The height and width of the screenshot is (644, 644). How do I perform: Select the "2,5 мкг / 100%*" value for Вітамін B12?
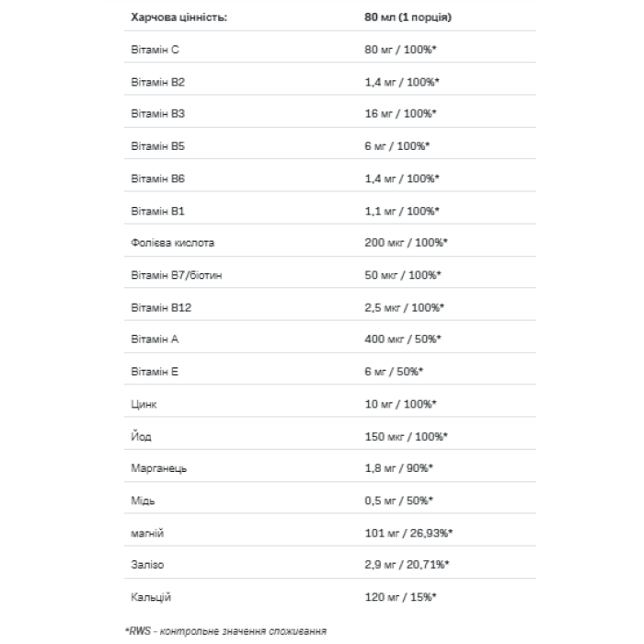point(405,307)
